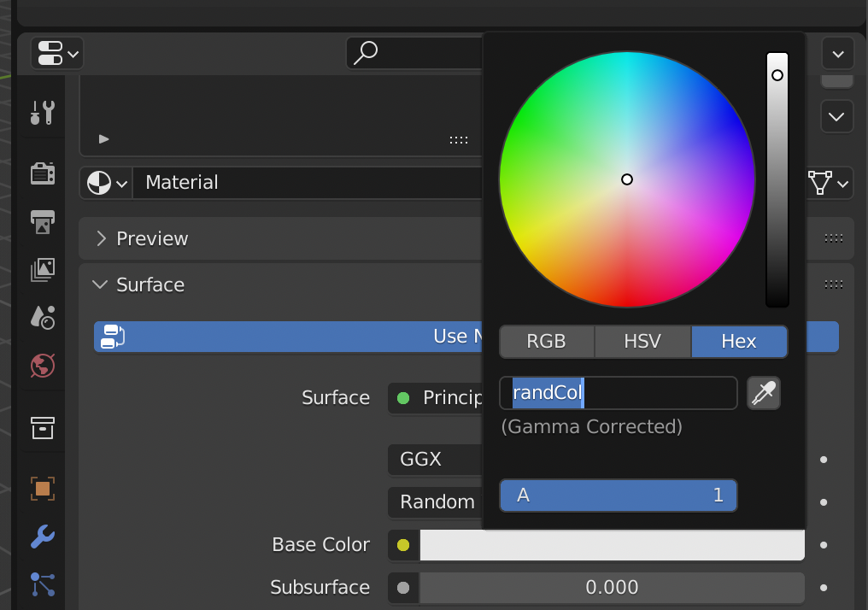Open the top-right options dropdown chevron
Image resolution: width=868 pixels, height=610 pixels.
pos(838,54)
